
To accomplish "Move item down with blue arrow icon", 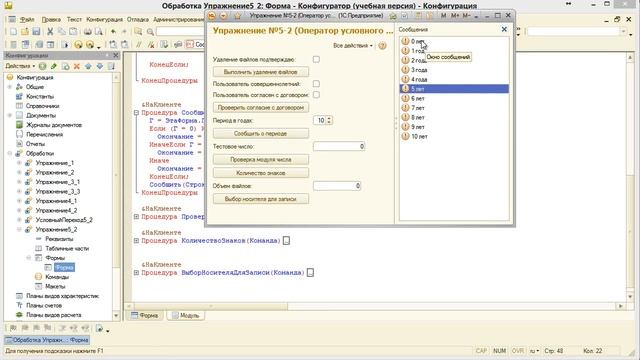I will tap(99, 66).
